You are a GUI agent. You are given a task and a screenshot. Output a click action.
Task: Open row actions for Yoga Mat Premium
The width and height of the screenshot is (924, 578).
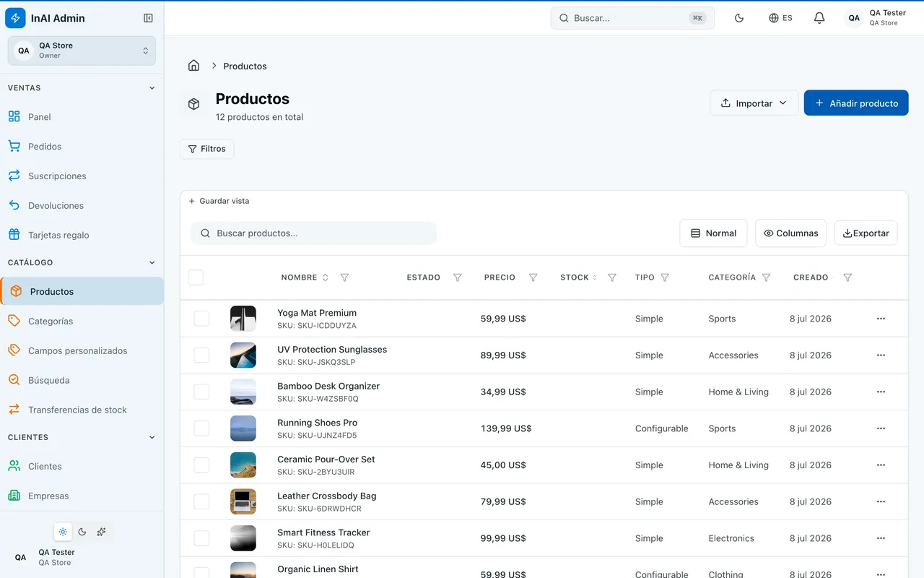coord(881,319)
